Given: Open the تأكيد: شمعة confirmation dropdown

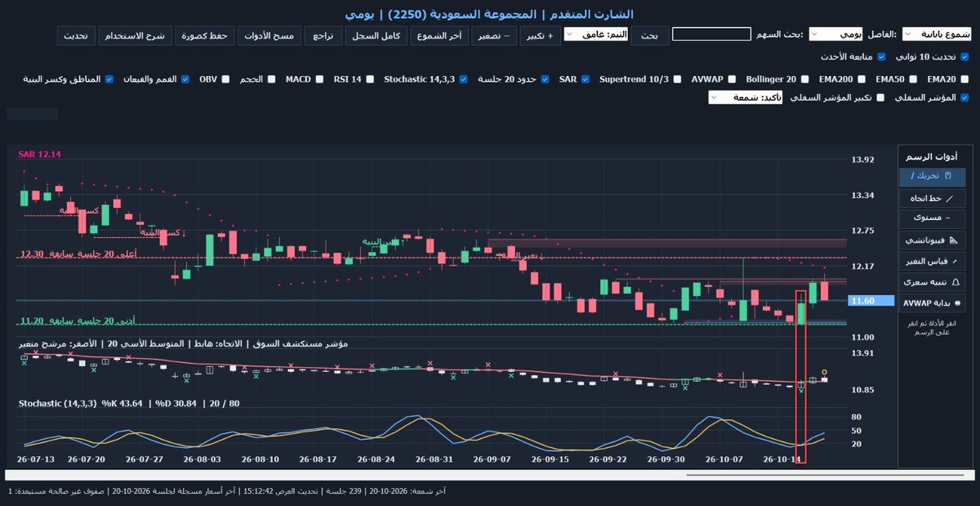Looking at the screenshot, I should point(746,97).
